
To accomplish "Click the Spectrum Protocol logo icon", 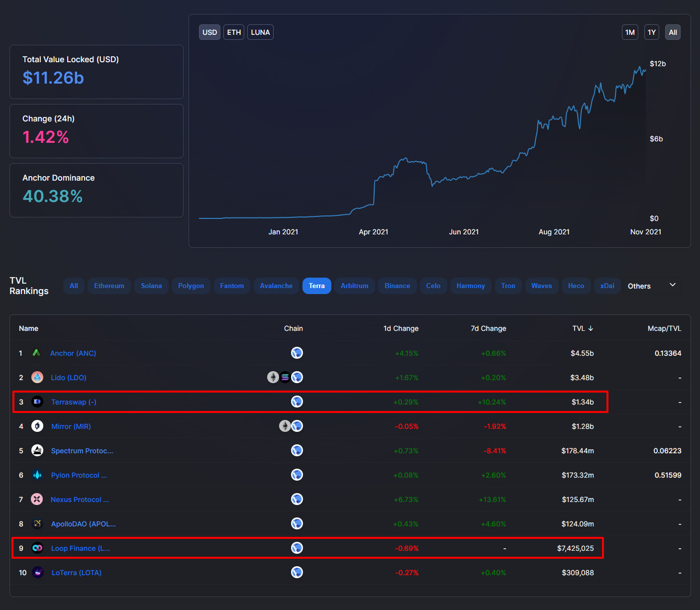I will click(37, 450).
